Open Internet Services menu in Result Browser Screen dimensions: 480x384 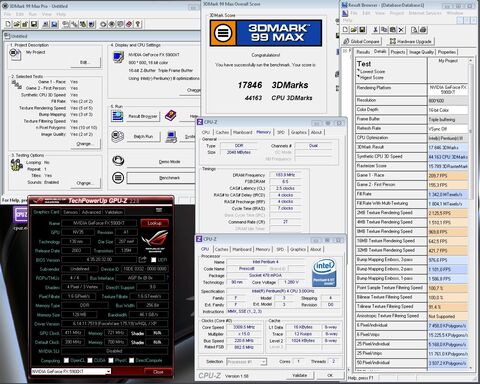point(425,13)
